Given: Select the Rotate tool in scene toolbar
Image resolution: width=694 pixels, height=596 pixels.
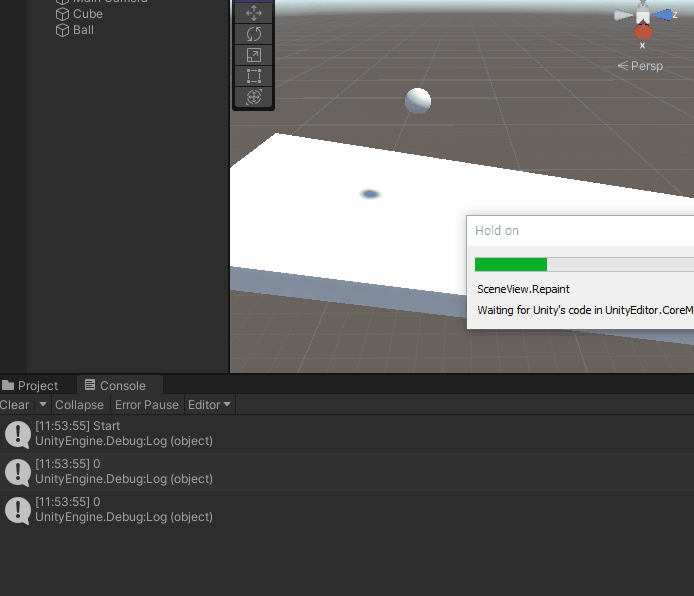Looking at the screenshot, I should click(x=254, y=34).
